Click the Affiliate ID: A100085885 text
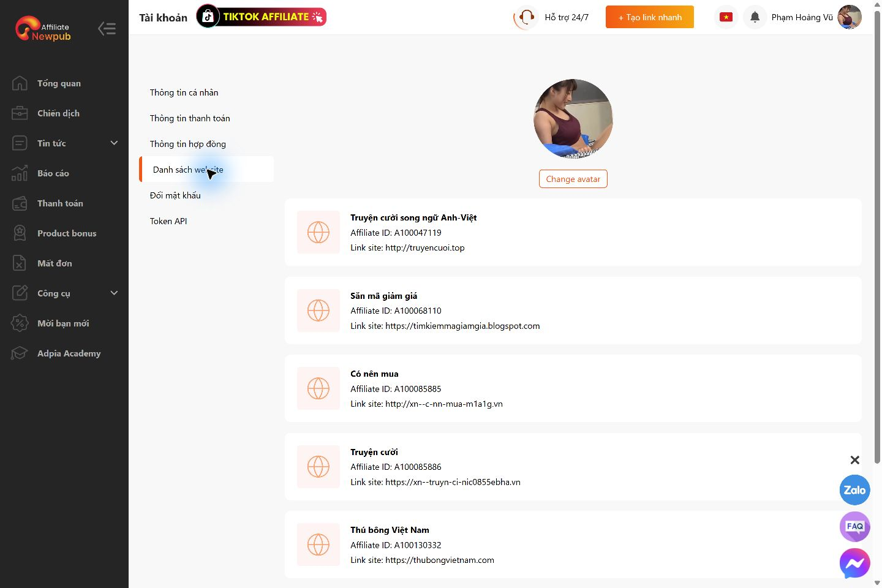Image resolution: width=882 pixels, height=588 pixels. point(396,389)
